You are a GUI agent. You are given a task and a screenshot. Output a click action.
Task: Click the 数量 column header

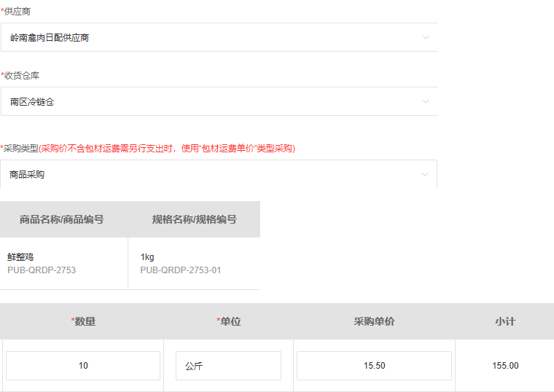tap(83, 321)
